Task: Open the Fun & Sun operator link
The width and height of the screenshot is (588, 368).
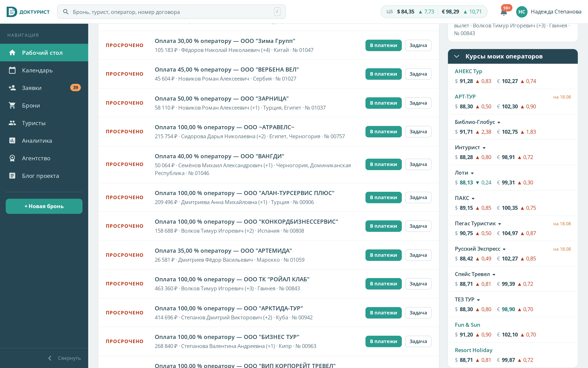Action: 467,325
